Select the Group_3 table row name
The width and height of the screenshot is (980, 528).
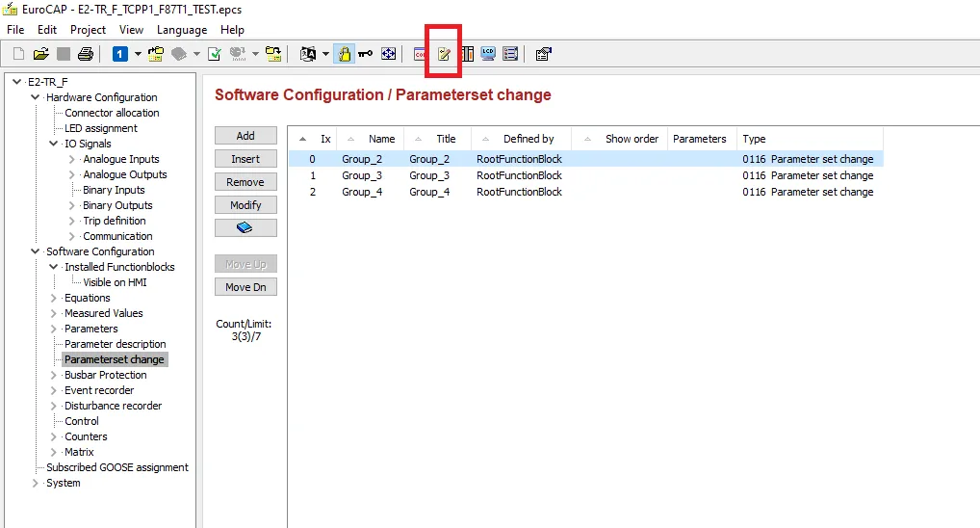point(362,175)
